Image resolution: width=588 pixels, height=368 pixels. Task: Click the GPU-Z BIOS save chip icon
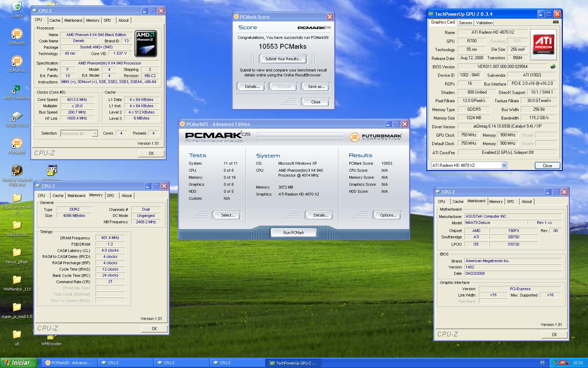tap(553, 66)
